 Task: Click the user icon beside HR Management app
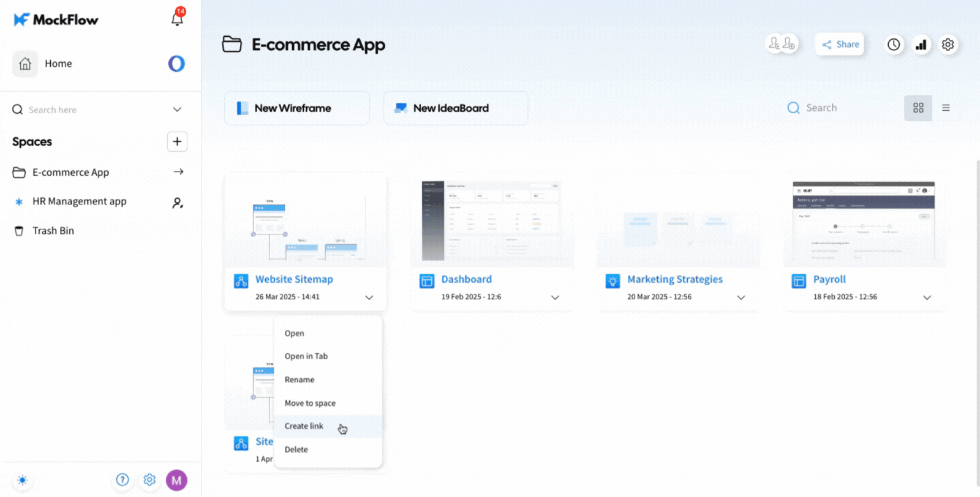178,203
